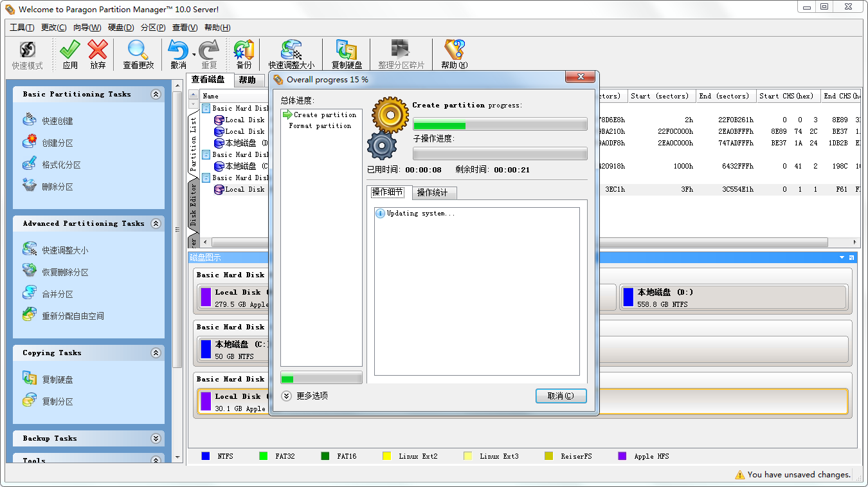Open the 帮助 question mark toolbar icon
This screenshot has width=868, height=487.
click(x=454, y=50)
